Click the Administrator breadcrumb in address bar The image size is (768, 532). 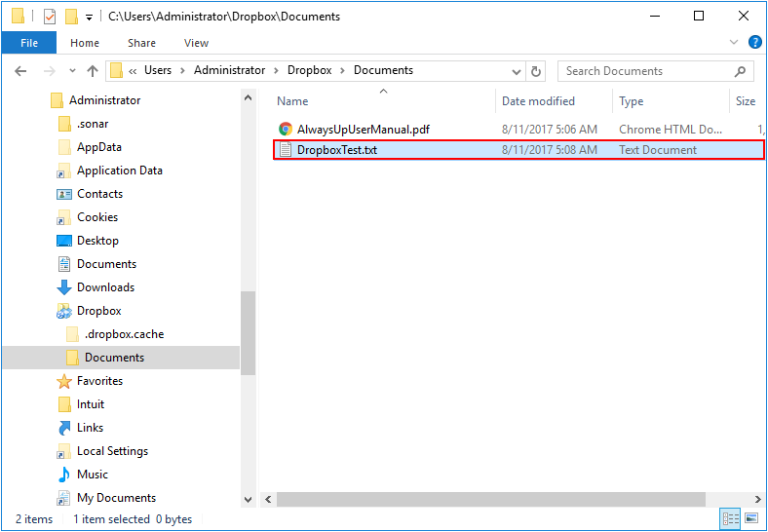click(x=229, y=70)
